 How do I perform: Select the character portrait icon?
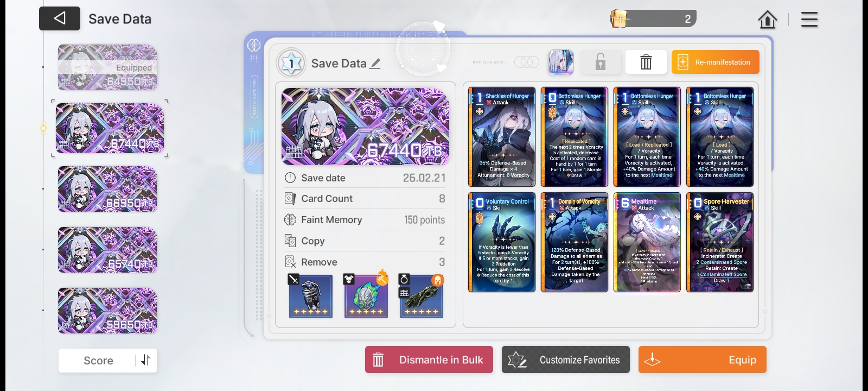pos(561,62)
